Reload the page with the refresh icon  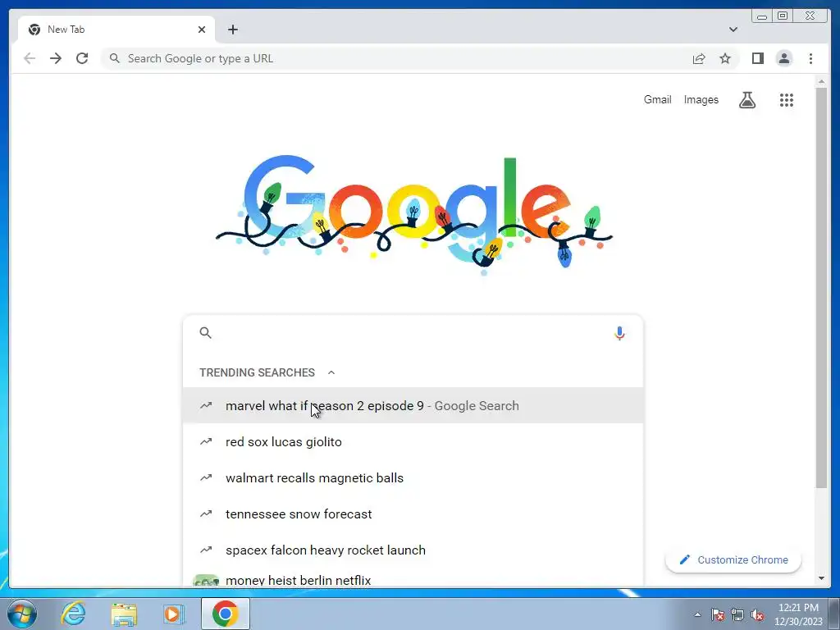point(82,58)
